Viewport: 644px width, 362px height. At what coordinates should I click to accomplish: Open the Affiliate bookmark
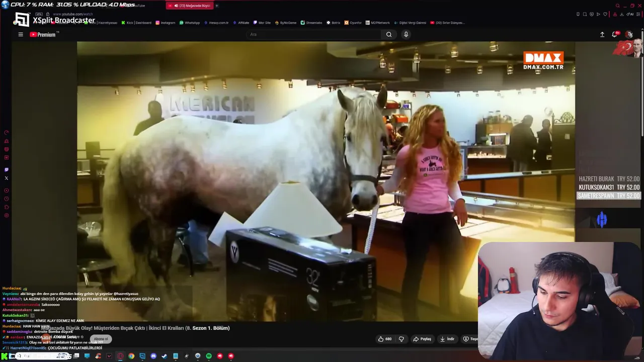[x=241, y=23]
